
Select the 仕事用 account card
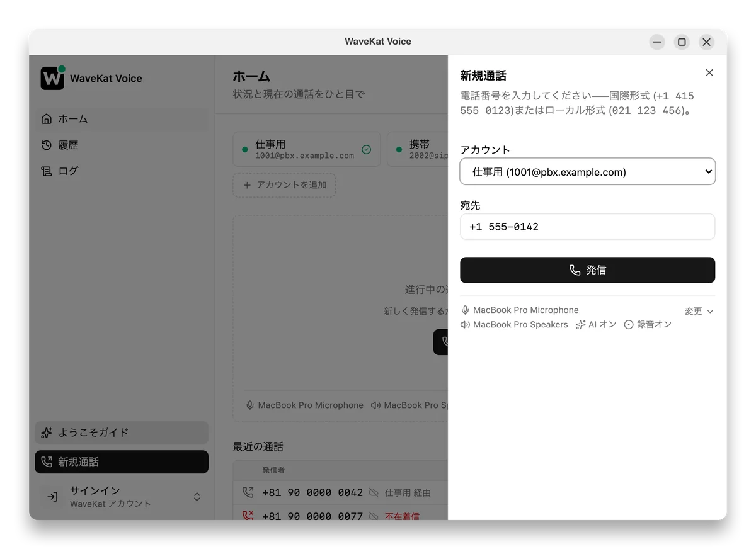click(x=306, y=149)
